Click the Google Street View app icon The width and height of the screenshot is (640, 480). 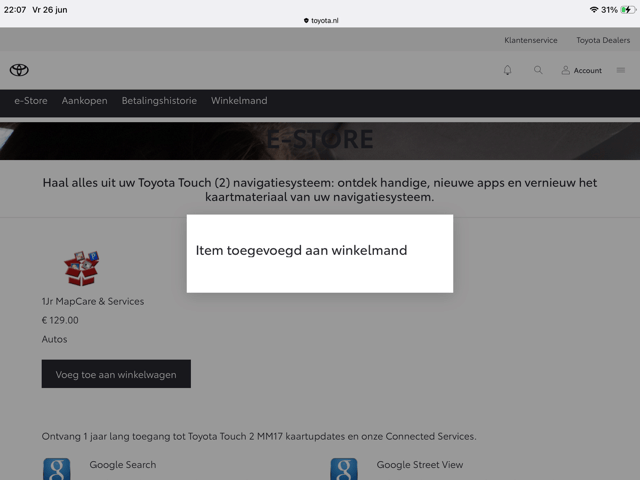tap(344, 469)
